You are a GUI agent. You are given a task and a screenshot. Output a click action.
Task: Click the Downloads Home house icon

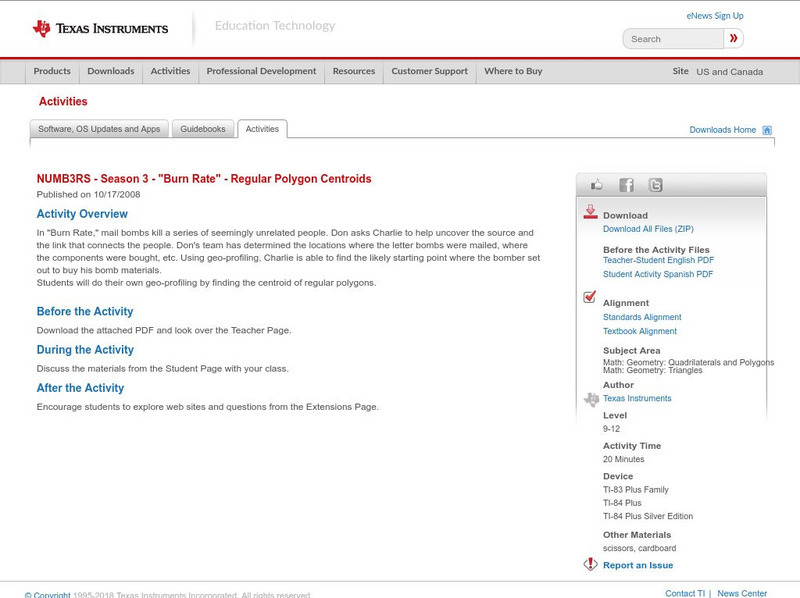[x=767, y=130]
